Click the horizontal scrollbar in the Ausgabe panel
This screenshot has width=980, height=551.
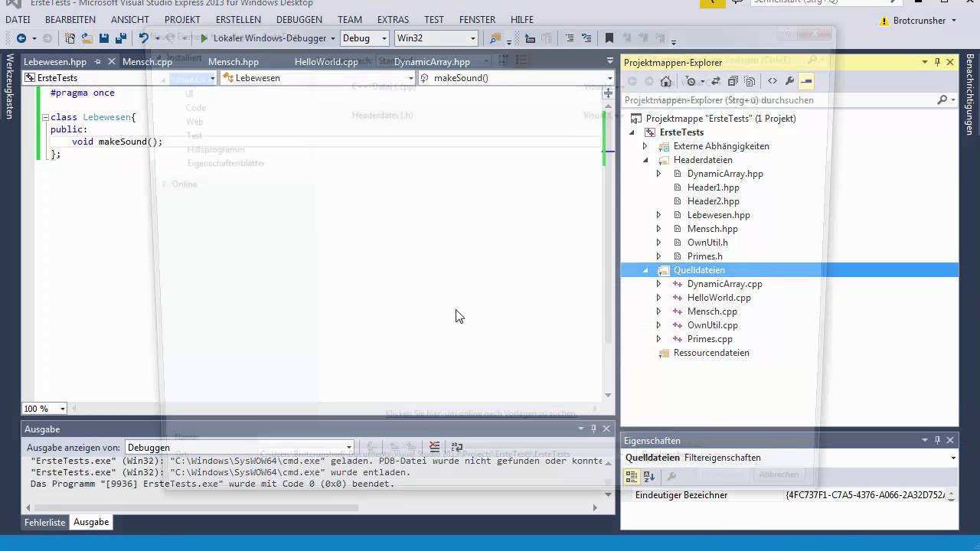[191, 507]
